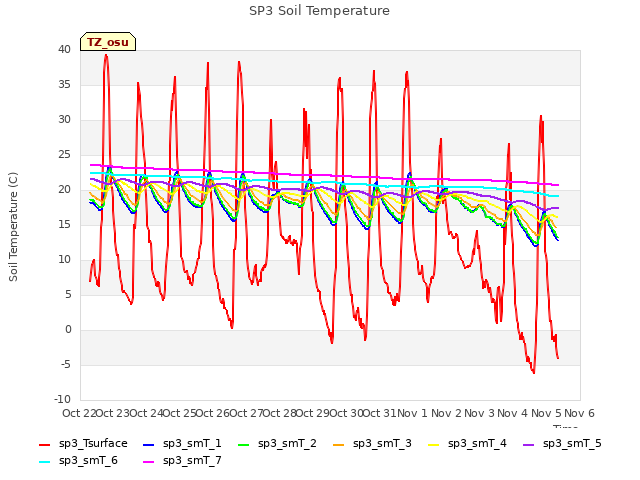640x480 pixels.
Task: Click the Oct 31 x-axis tick label
Action: click(x=380, y=413)
